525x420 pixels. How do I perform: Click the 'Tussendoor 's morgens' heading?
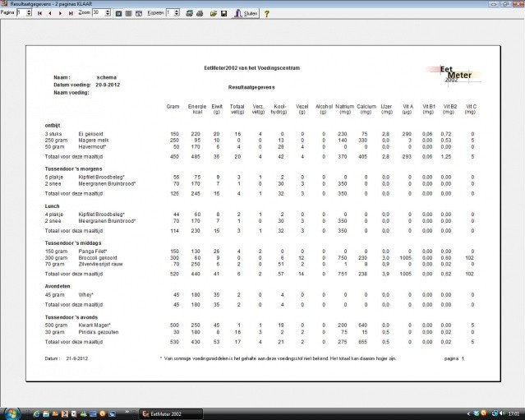(74, 169)
